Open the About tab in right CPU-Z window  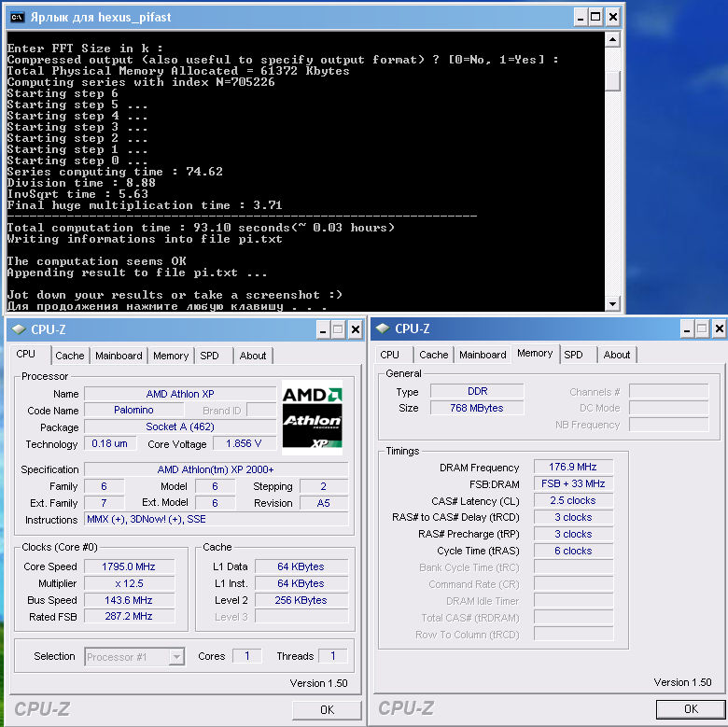click(617, 355)
